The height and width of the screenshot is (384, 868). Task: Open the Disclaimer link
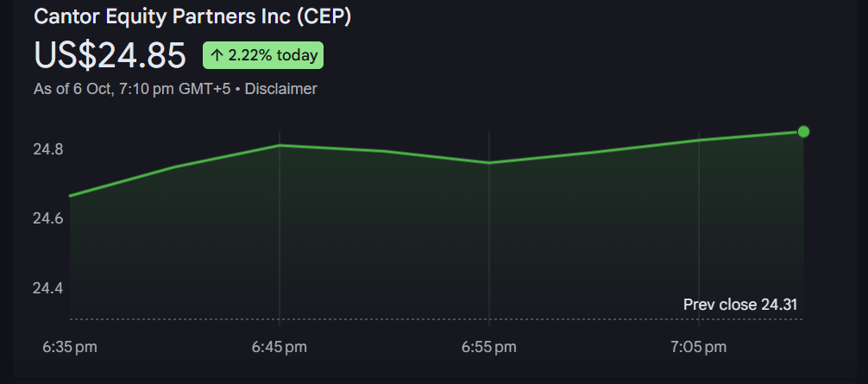[281, 89]
